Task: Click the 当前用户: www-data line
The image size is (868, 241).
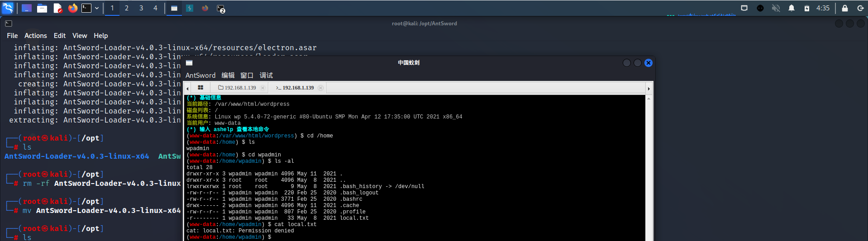Action: (x=214, y=123)
